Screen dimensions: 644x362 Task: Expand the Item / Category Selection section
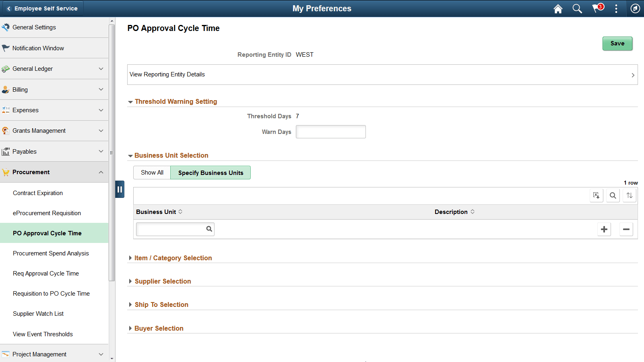tap(173, 258)
